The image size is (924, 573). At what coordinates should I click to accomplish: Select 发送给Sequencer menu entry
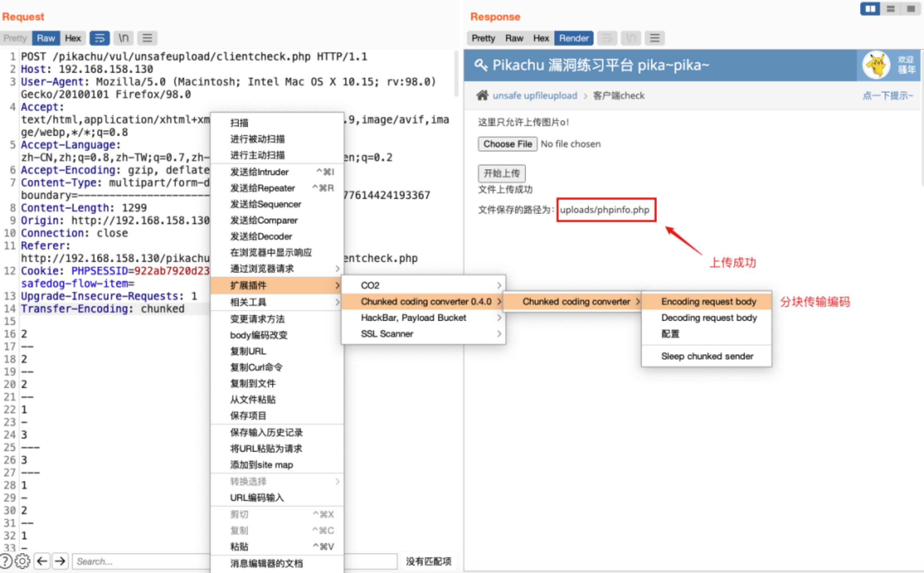277,204
